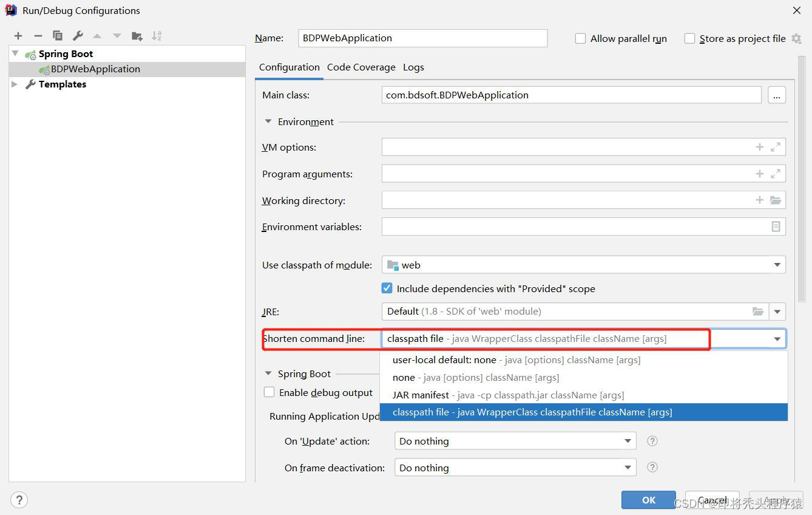Open Store as project file settings gear
This screenshot has height=515, width=812.
click(797, 38)
